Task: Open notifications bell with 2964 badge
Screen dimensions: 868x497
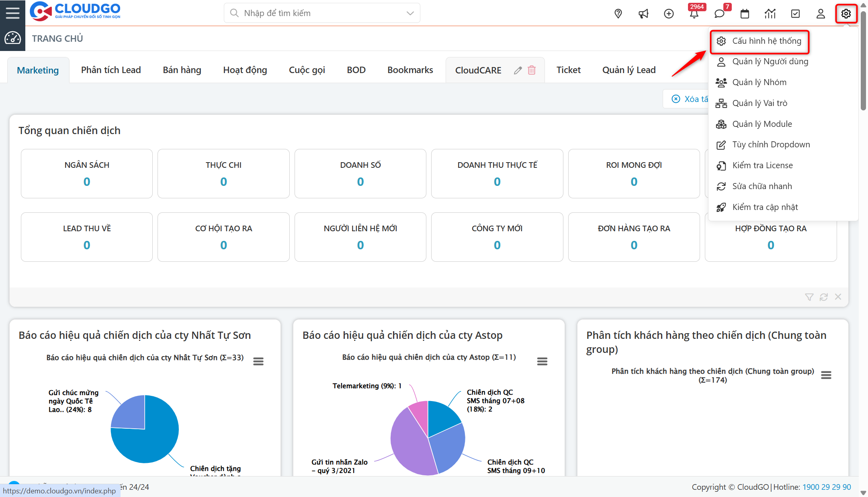Action: pos(694,14)
